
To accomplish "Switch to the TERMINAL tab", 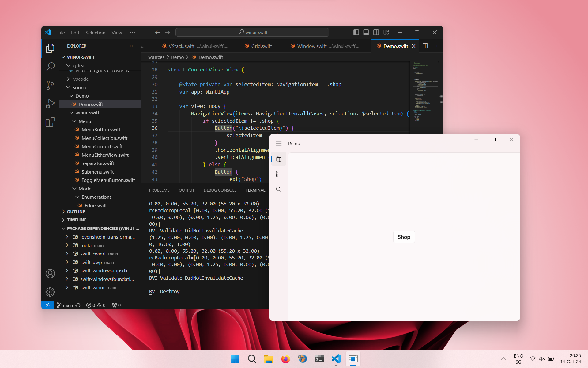I will click(254, 190).
